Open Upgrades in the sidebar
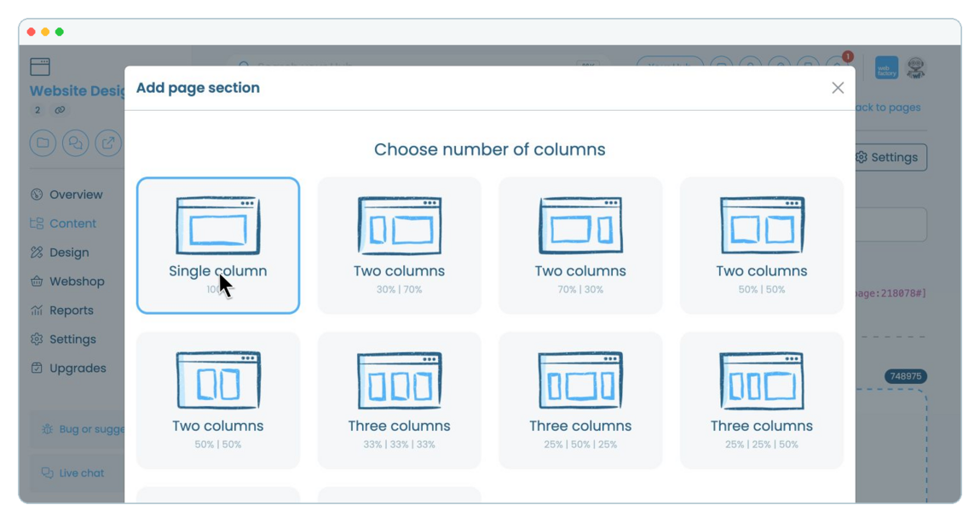 (x=68, y=368)
